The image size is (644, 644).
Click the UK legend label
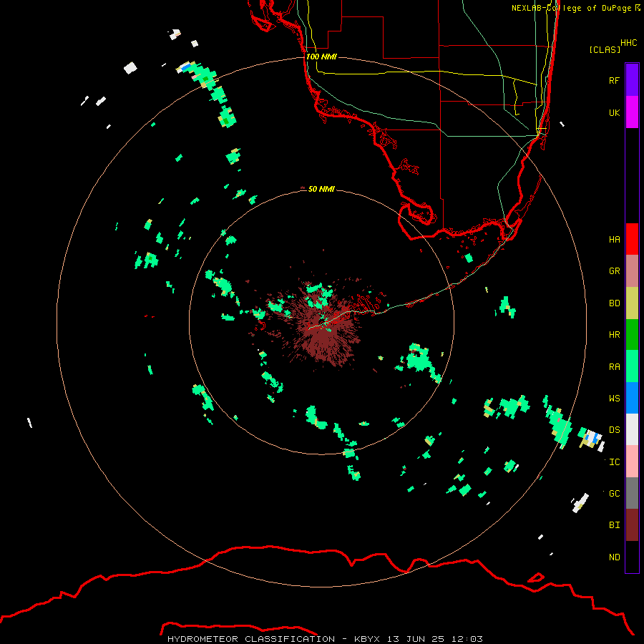pos(614,112)
